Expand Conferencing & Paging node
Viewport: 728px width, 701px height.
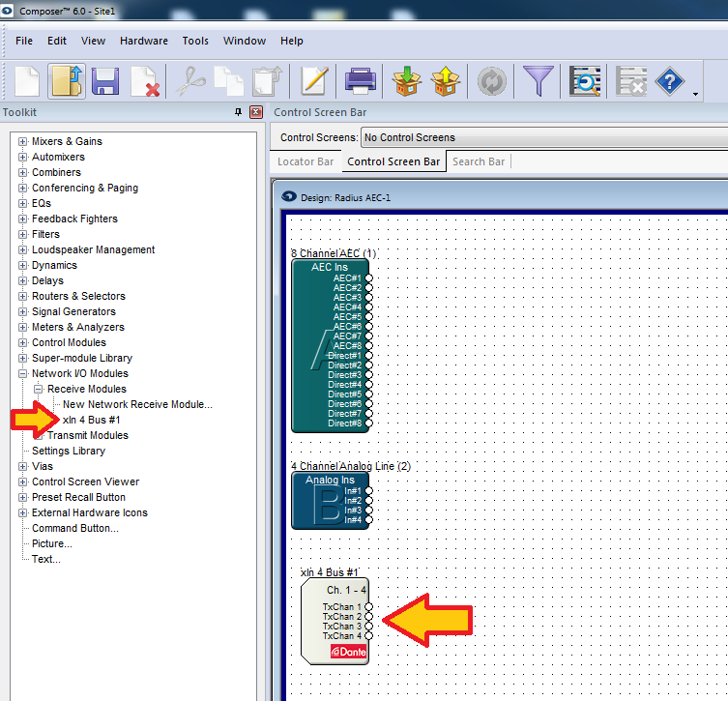[x=22, y=188]
